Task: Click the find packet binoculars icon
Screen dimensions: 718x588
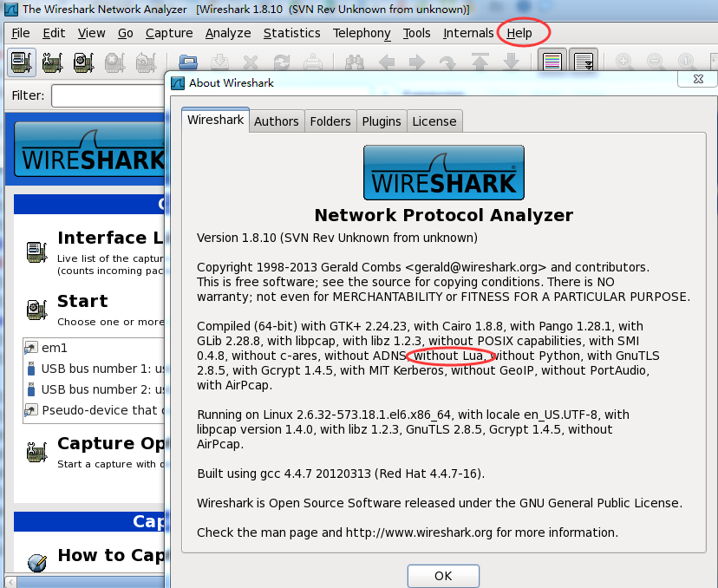Action: click(355, 62)
